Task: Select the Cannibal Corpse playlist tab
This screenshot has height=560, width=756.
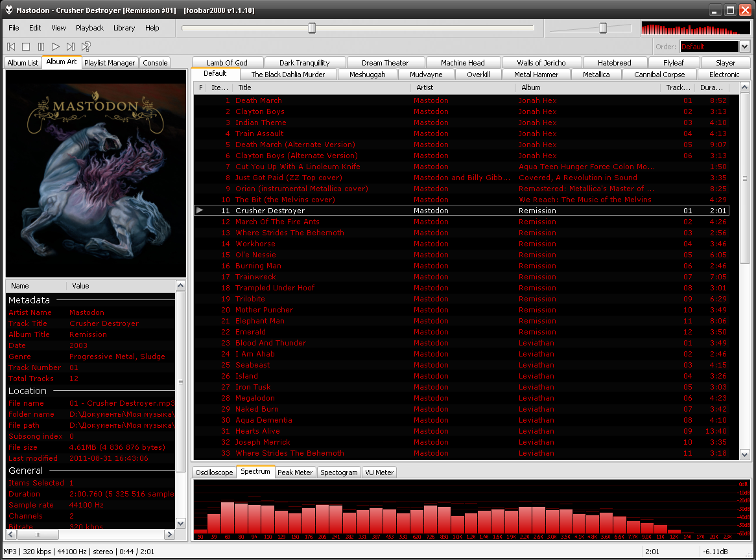Action: coord(659,75)
